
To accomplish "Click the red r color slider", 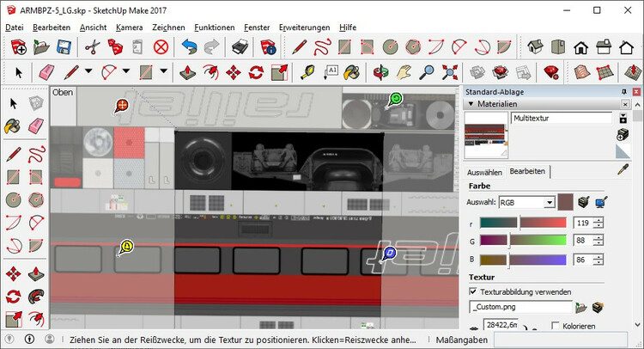I will pyautogui.click(x=523, y=223).
